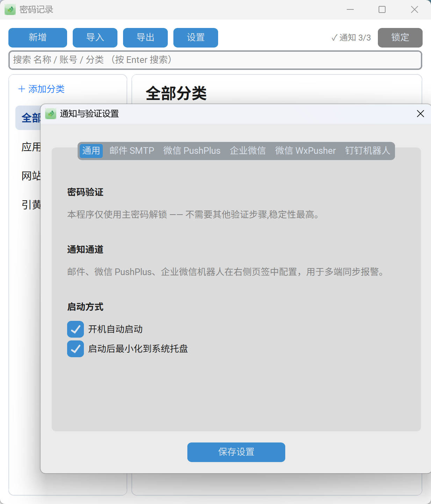Click the 导出 export button
The width and height of the screenshot is (431, 504).
pyautogui.click(x=145, y=38)
